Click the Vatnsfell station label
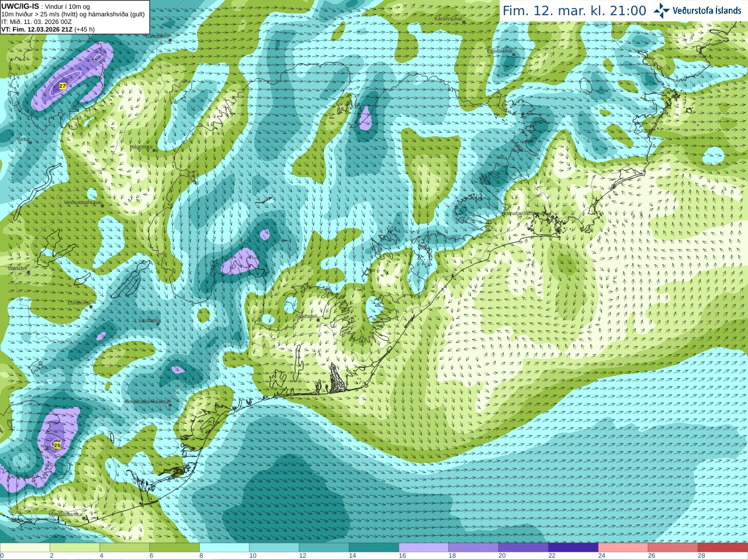The image size is (748, 560). 18,268
